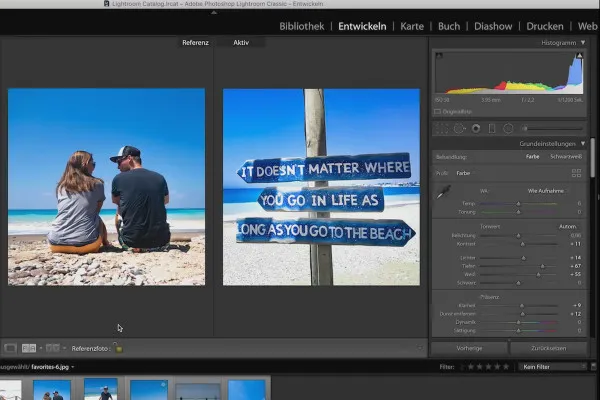Click the Tiefen slider handle
Viewport: 600px width, 400px height.
point(541,267)
